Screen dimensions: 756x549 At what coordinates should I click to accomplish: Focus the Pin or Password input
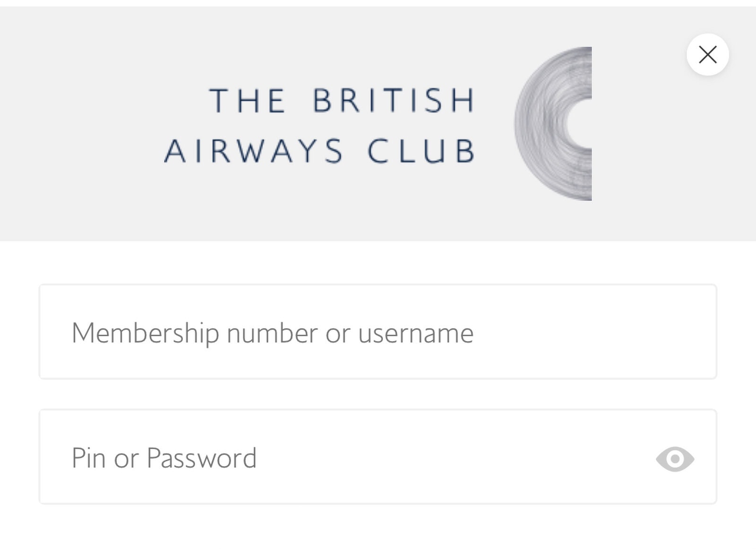(x=378, y=457)
